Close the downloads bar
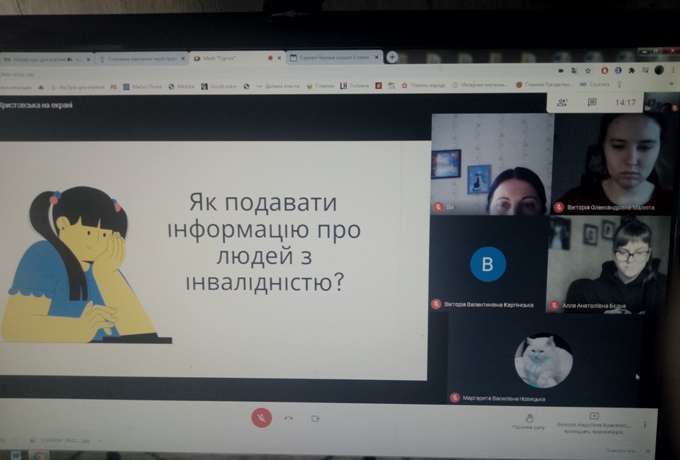 (647, 451)
